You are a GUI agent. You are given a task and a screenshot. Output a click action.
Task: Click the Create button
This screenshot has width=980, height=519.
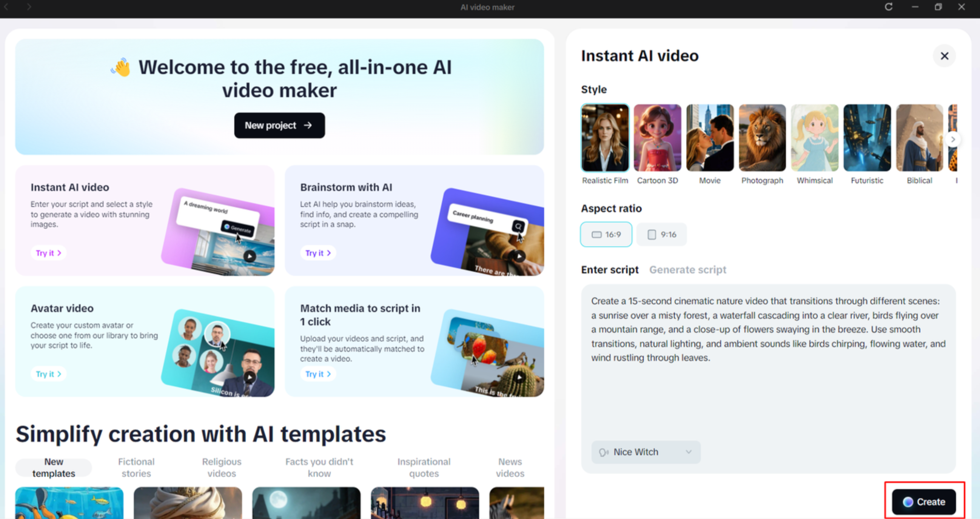click(x=925, y=502)
